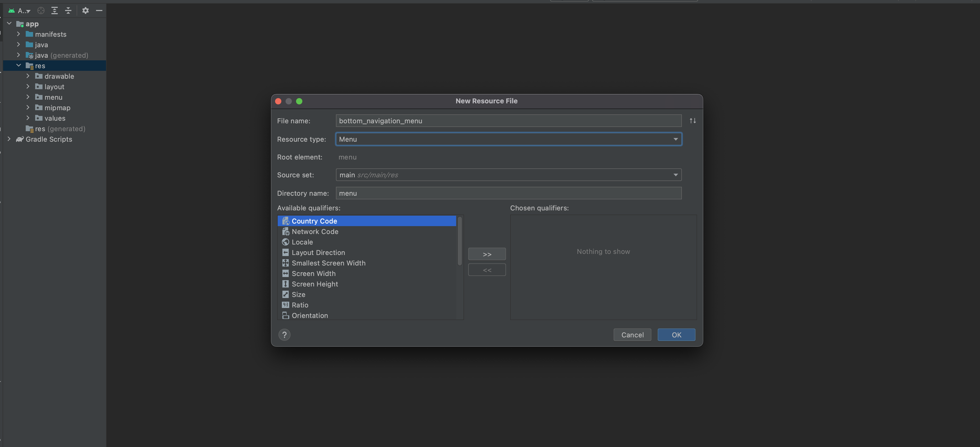The height and width of the screenshot is (447, 980).
Task: Click the File name text field
Action: (x=508, y=121)
